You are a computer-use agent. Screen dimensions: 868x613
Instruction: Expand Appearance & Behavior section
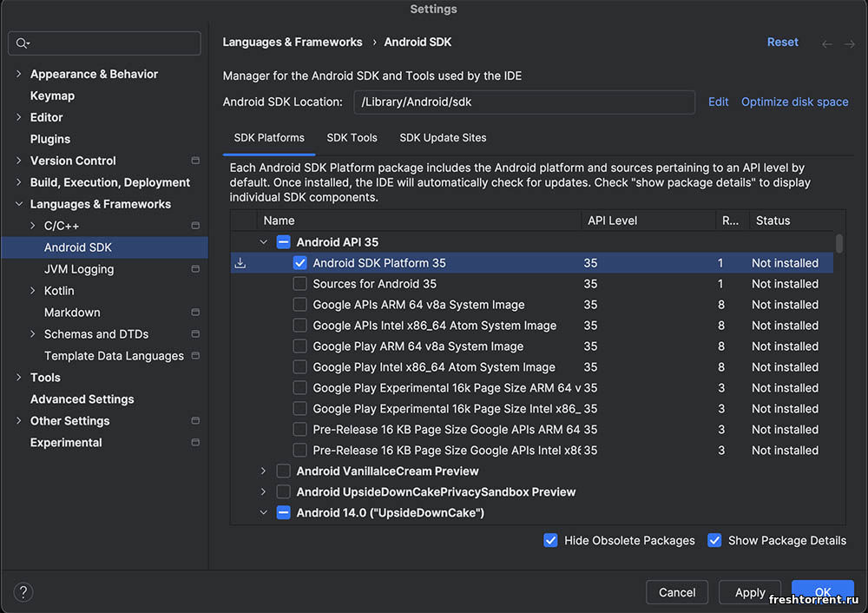coord(19,74)
